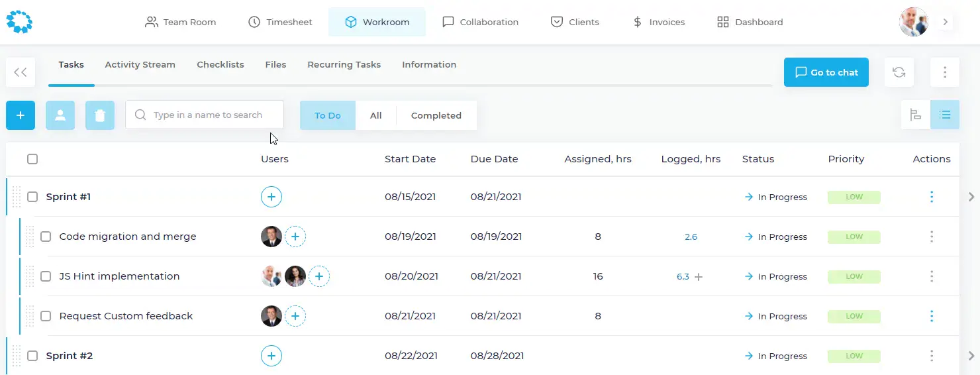Screen dimensions: 980x375
Task: Select the list view icon
Action: [x=945, y=115]
